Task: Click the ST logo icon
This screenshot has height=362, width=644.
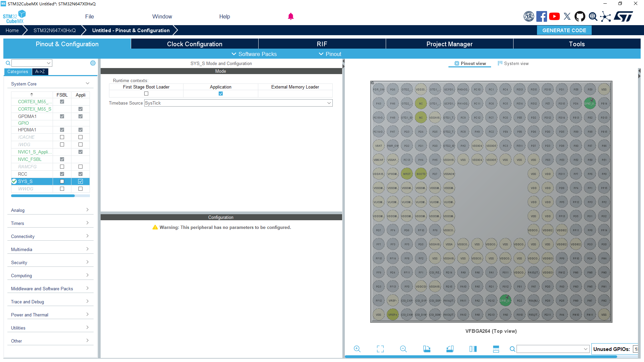Action: coord(624,16)
